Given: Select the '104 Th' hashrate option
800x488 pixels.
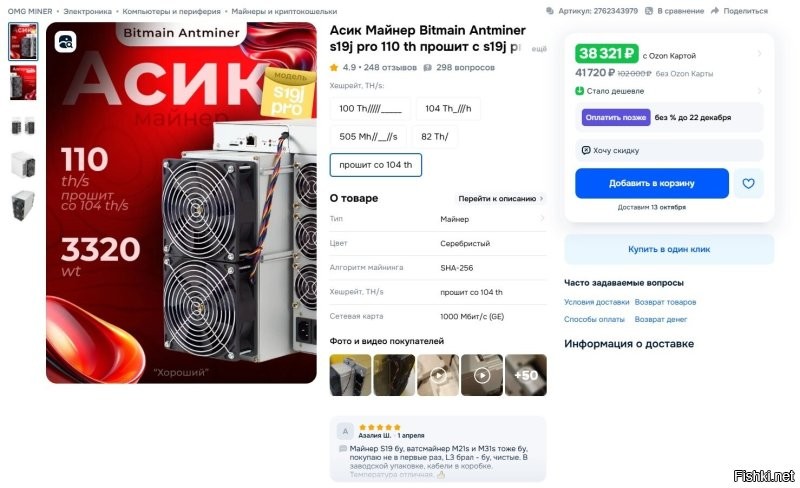Looking at the screenshot, I should pos(447,109).
